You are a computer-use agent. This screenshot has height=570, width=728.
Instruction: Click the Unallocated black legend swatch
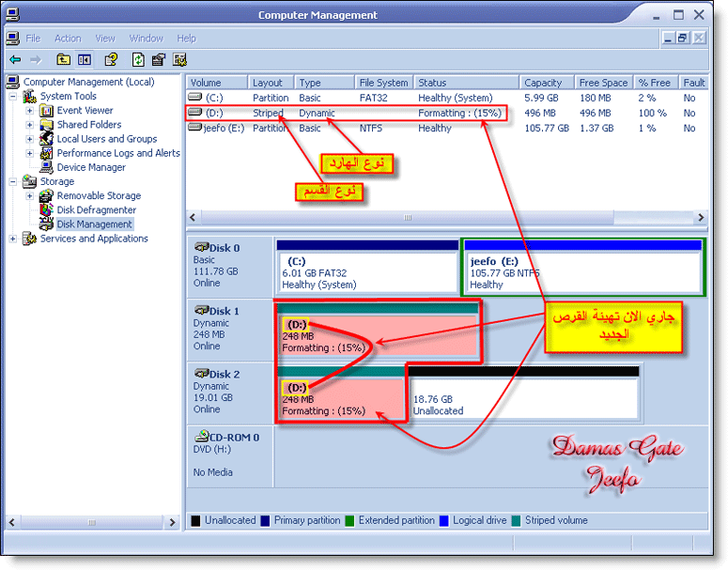tap(195, 521)
